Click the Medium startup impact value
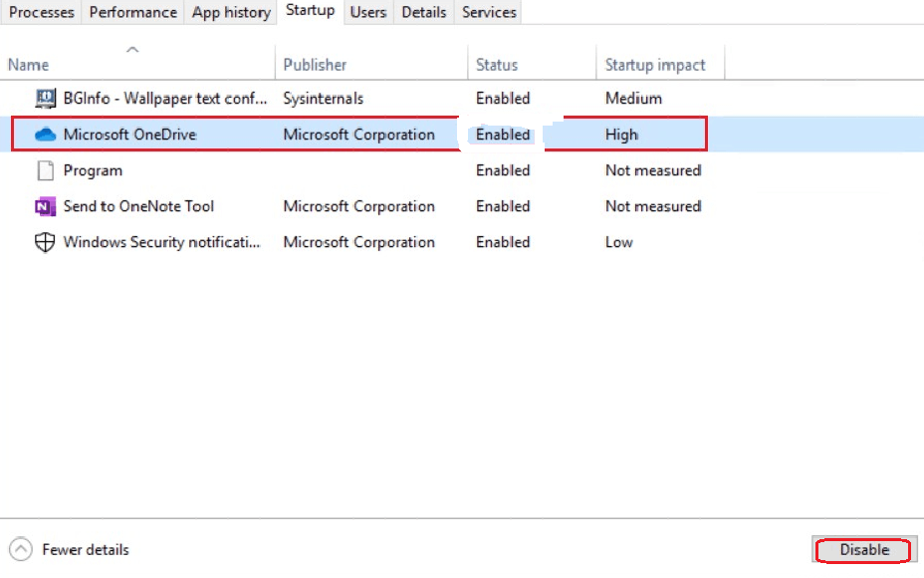 (x=633, y=99)
